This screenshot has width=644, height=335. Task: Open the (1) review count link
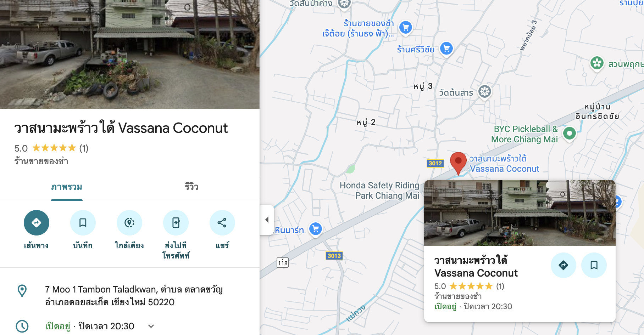(x=84, y=148)
